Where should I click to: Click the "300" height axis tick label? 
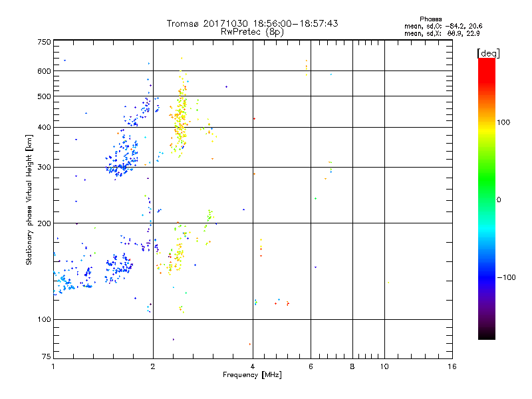pyautogui.click(x=45, y=168)
